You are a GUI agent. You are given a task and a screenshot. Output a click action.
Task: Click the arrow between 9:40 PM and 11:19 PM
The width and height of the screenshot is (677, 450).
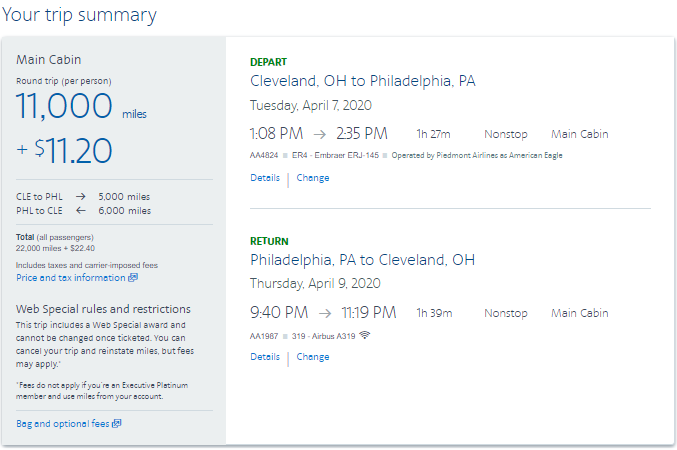point(325,314)
